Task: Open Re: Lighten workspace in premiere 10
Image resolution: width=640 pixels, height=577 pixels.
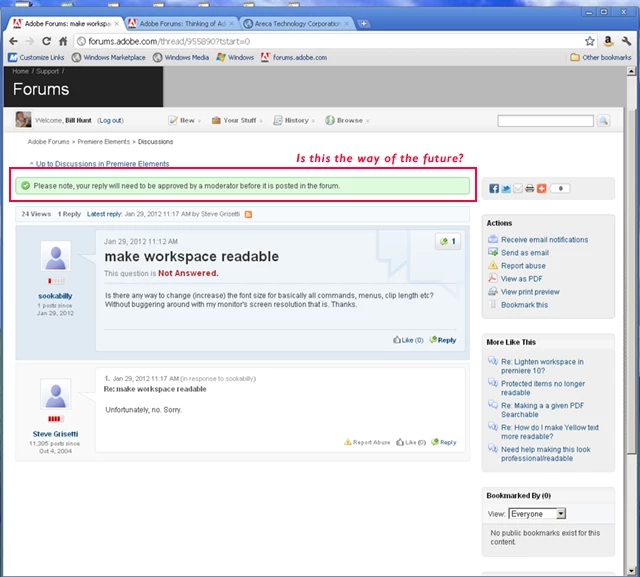Action: tap(542, 366)
